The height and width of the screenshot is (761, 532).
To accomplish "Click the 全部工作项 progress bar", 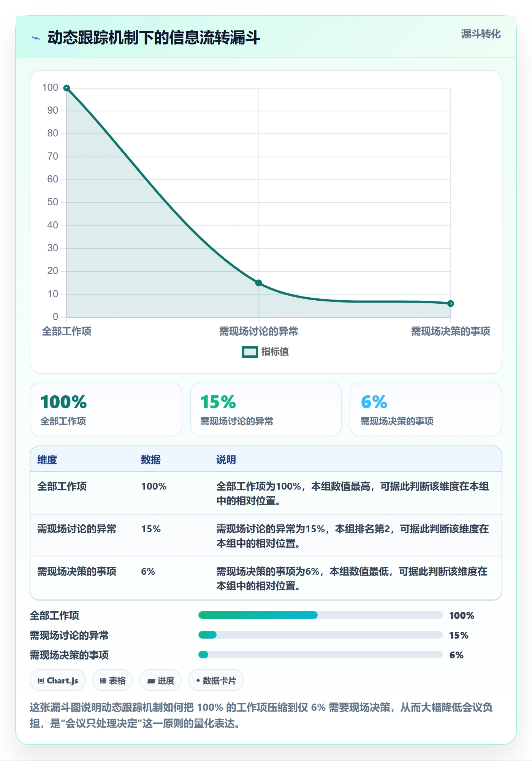I will 320,615.
